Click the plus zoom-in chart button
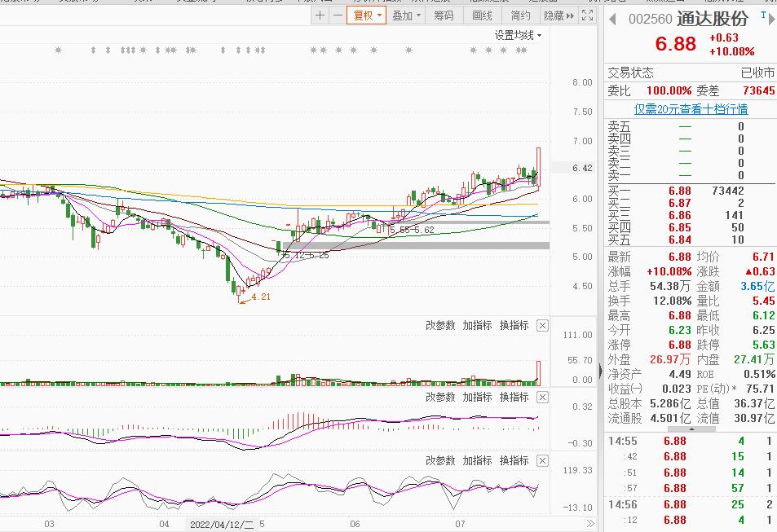 pyautogui.click(x=320, y=15)
